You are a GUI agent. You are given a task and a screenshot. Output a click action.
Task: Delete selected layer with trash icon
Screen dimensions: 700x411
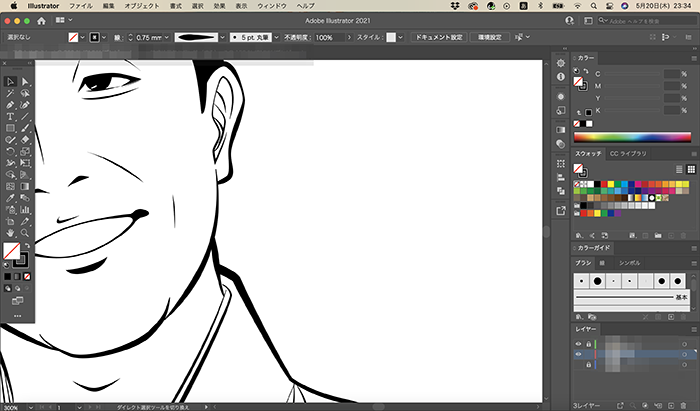(x=683, y=405)
